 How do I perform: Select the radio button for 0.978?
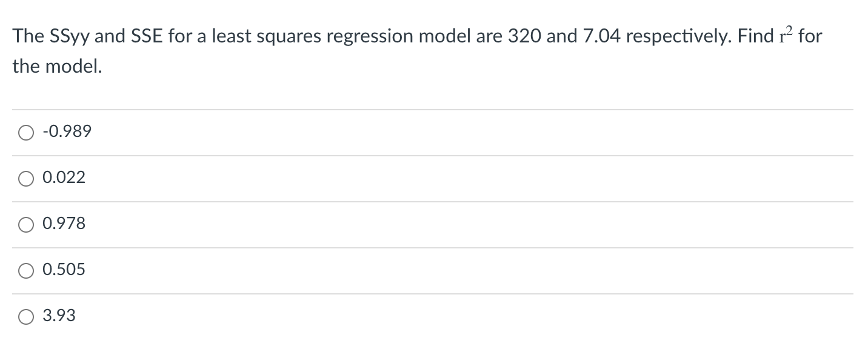pos(25,224)
